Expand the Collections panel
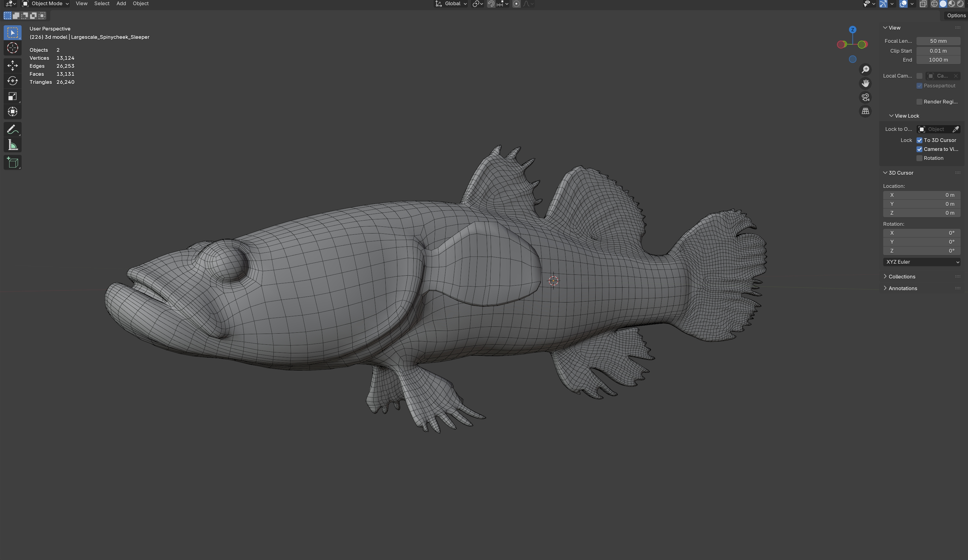The height and width of the screenshot is (560, 968). [901, 276]
